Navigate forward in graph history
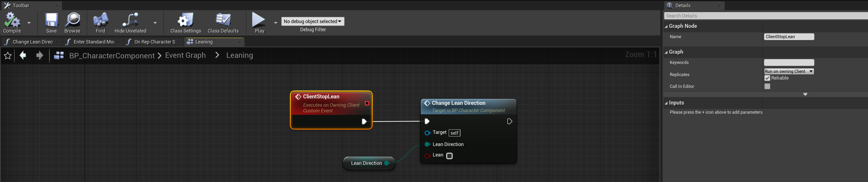The width and height of the screenshot is (868, 182). (x=39, y=55)
